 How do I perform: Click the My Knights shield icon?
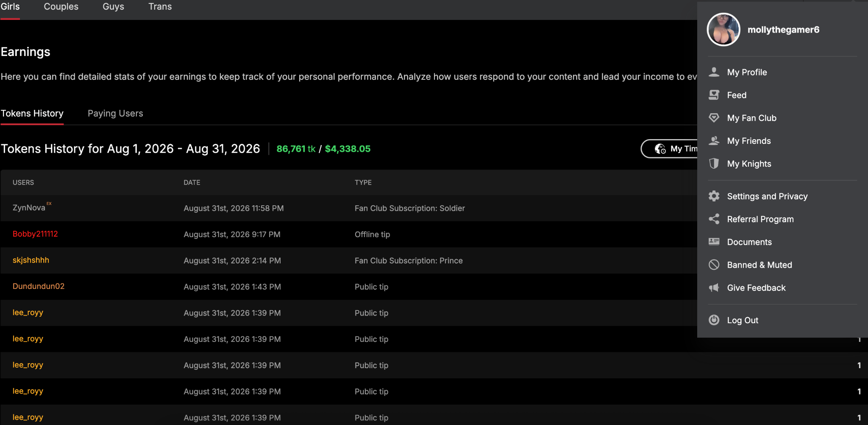point(714,164)
